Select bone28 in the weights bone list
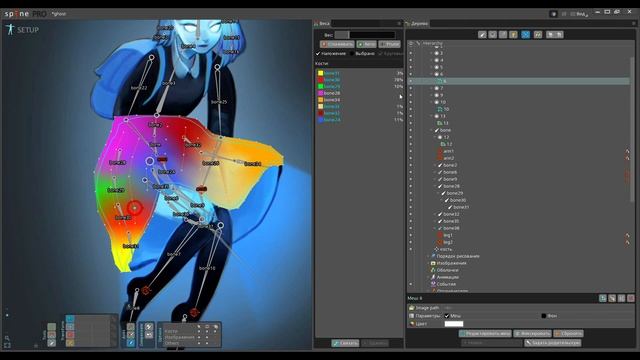This screenshot has width=640, height=360. tap(332, 93)
